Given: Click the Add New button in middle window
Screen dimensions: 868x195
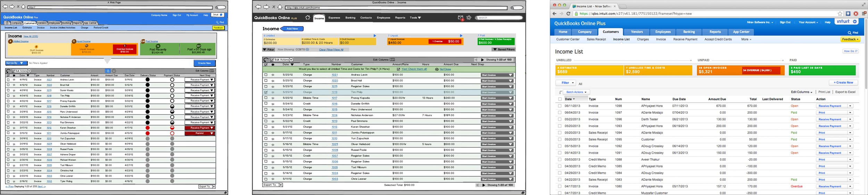Looking at the screenshot, I should [x=292, y=29].
